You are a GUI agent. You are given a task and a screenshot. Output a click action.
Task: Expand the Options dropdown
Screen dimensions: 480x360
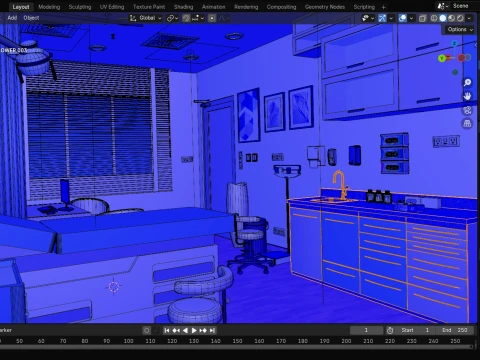point(460,29)
